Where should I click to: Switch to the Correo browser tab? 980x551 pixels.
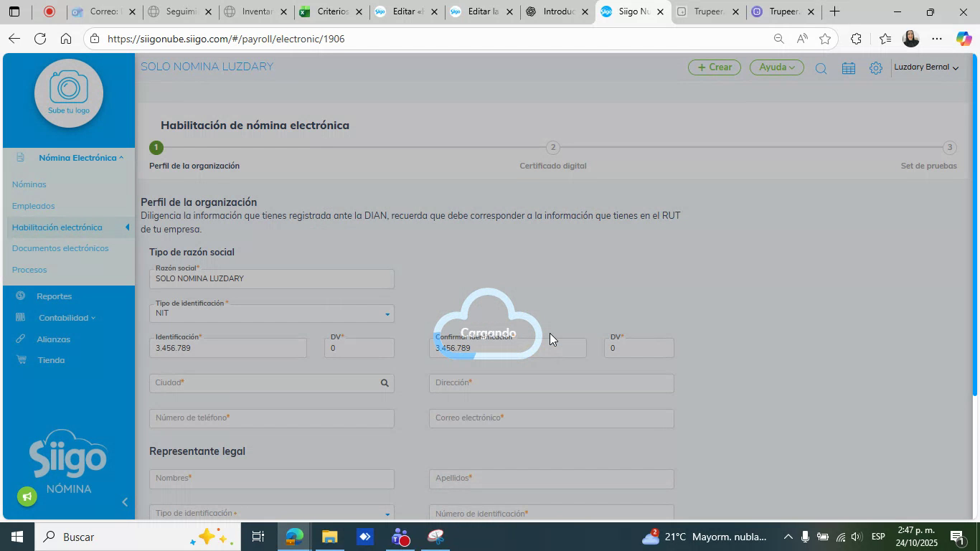pos(105,12)
